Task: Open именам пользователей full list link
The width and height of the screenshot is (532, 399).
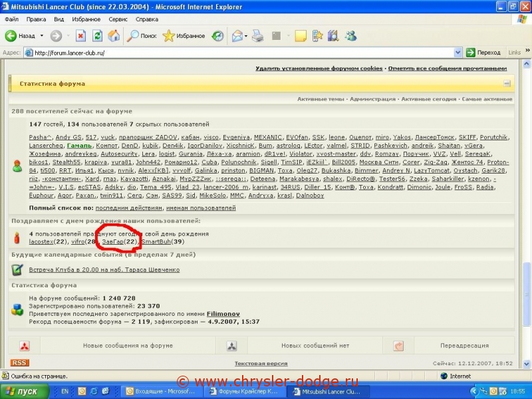Action: pyautogui.click(x=201, y=208)
